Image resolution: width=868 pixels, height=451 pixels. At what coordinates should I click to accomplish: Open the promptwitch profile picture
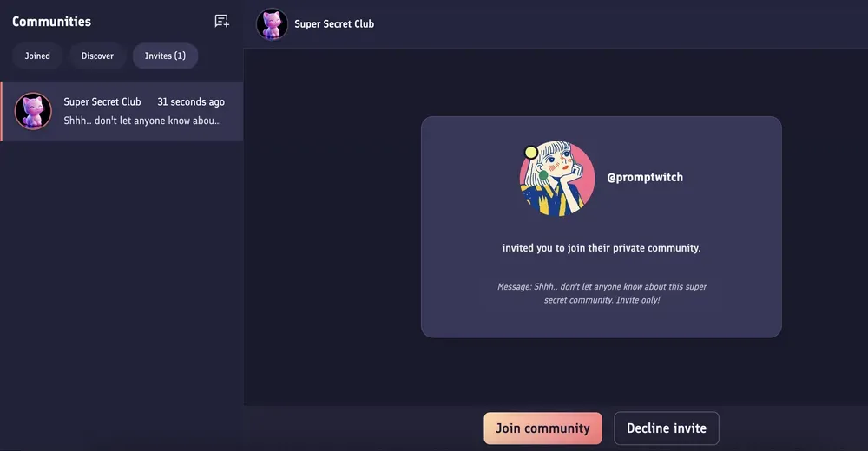[x=557, y=178]
